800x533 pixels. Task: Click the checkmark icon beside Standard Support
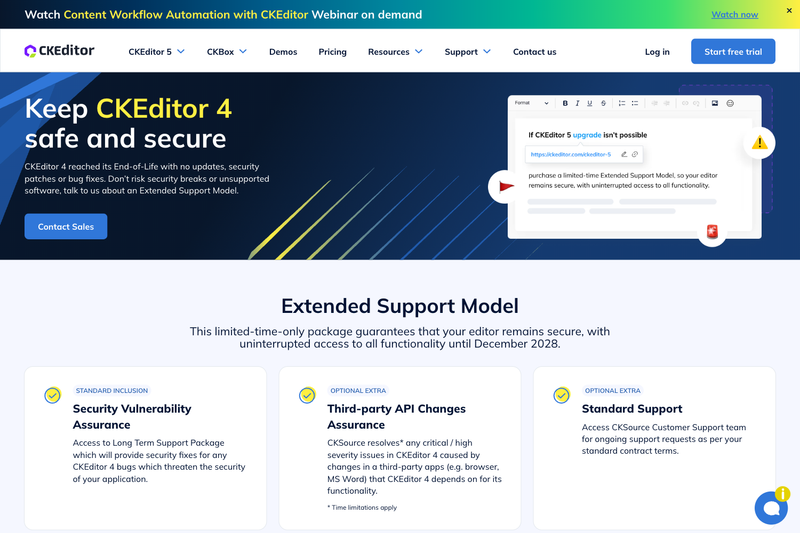click(x=562, y=395)
